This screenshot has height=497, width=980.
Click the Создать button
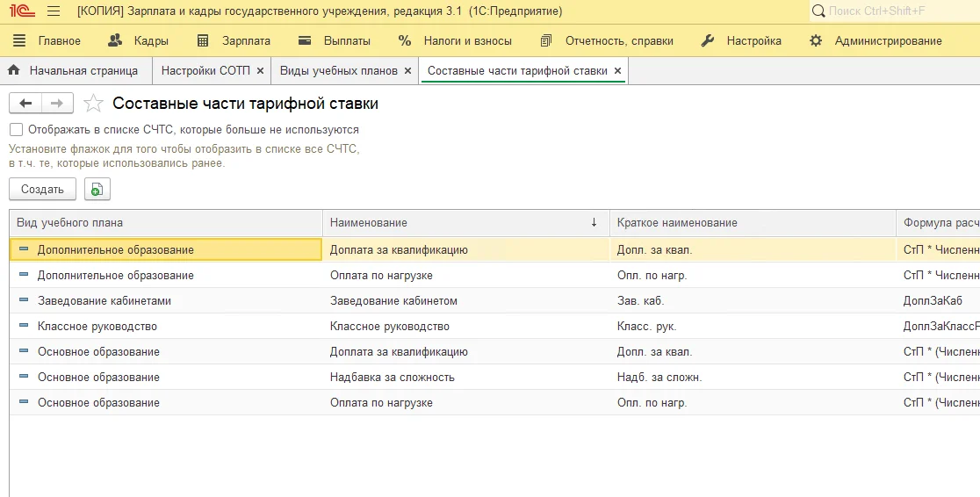tap(42, 189)
